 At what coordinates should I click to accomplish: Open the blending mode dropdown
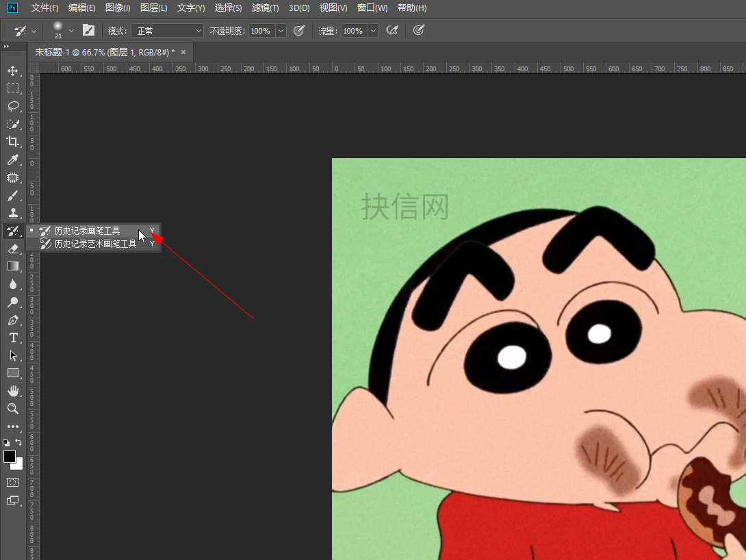167,31
